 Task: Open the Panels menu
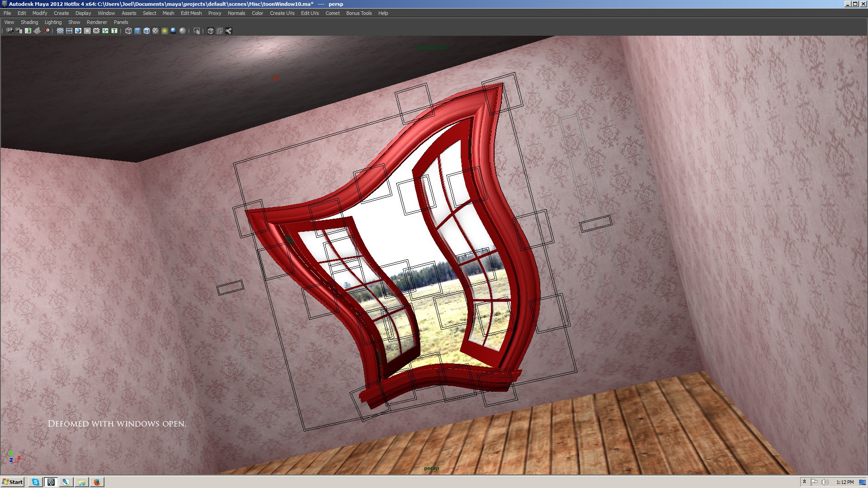tap(121, 22)
